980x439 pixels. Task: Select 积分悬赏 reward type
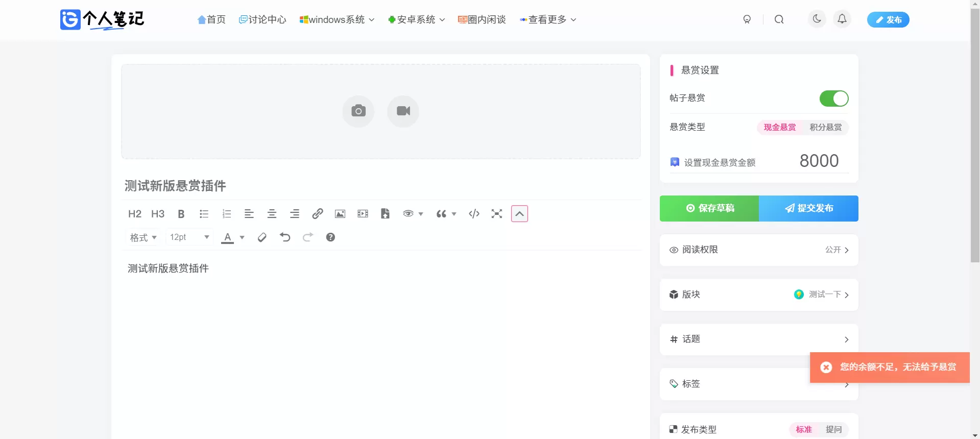825,128
